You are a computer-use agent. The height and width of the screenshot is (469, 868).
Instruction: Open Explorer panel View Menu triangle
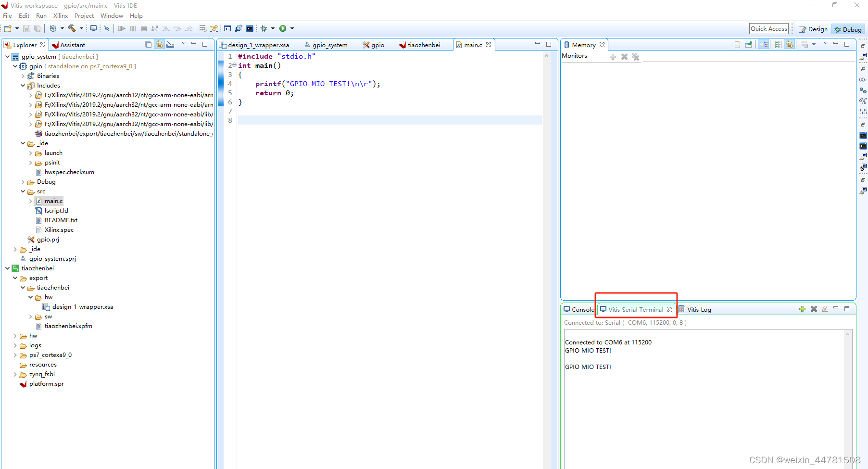click(184, 43)
